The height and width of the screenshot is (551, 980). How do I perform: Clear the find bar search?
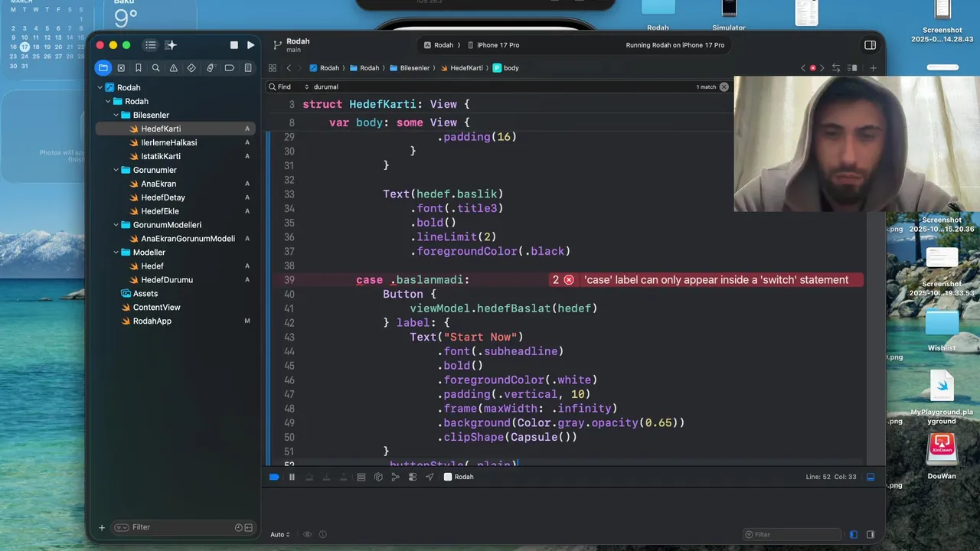click(724, 87)
